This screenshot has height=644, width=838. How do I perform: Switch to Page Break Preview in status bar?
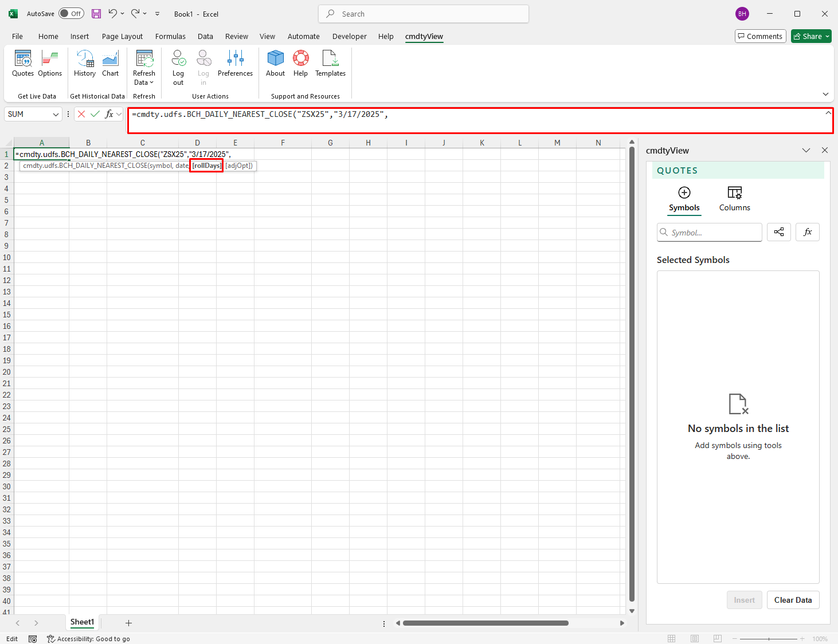pyautogui.click(x=718, y=638)
